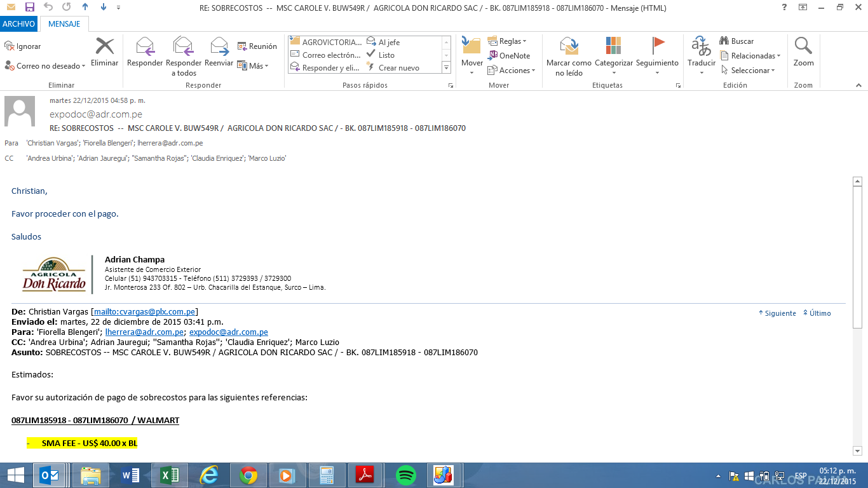
Task: Select the MENSAJE ribbon tab
Action: [64, 24]
